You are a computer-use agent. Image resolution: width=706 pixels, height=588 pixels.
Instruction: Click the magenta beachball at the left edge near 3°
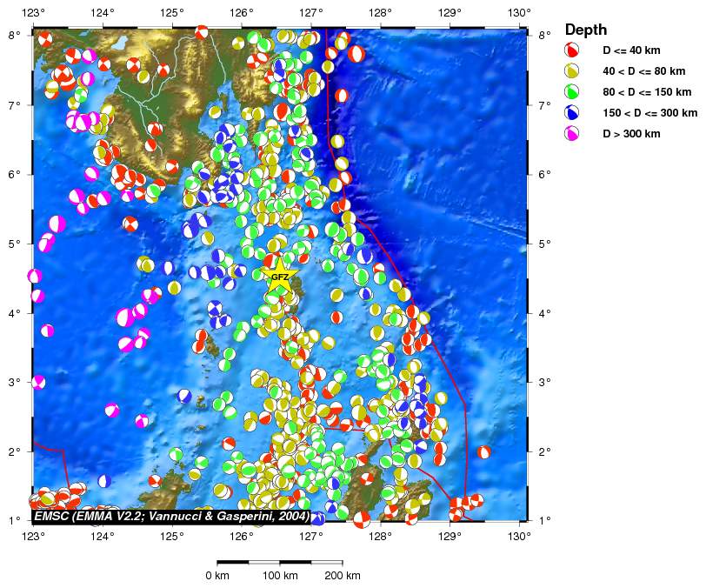click(x=38, y=382)
